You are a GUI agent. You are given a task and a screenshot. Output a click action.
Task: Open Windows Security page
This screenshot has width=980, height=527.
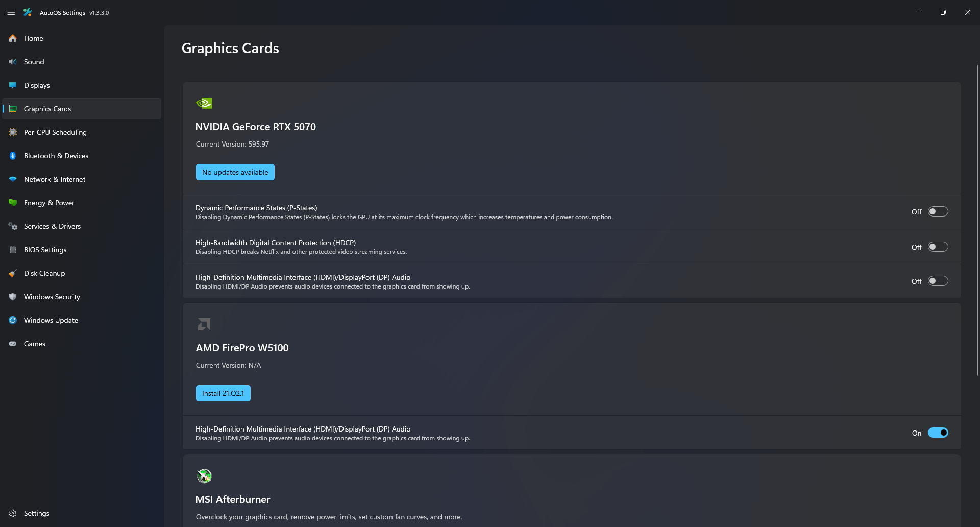click(x=82, y=297)
